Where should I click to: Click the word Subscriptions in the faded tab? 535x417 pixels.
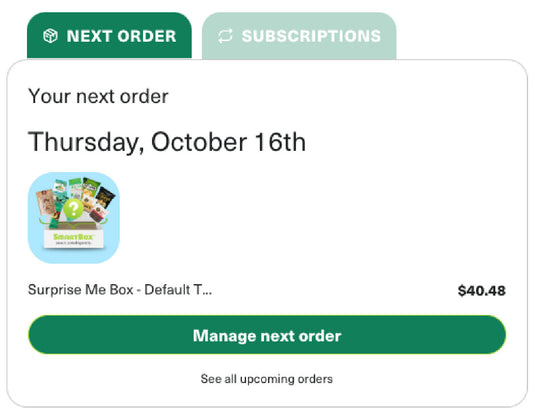point(311,36)
